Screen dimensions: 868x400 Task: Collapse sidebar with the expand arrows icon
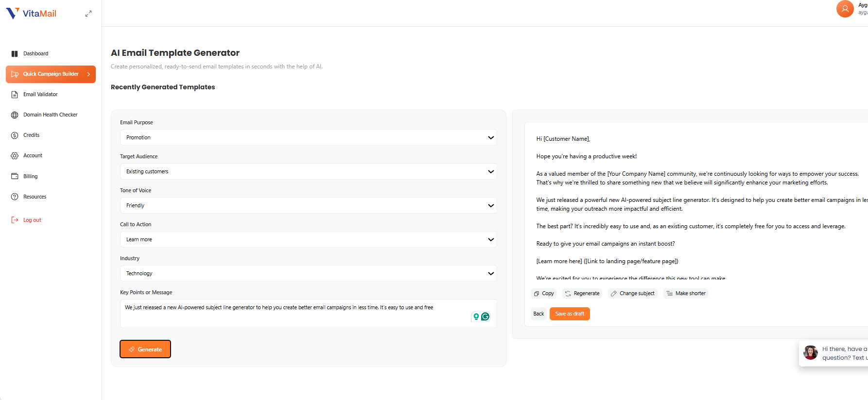[x=88, y=14]
